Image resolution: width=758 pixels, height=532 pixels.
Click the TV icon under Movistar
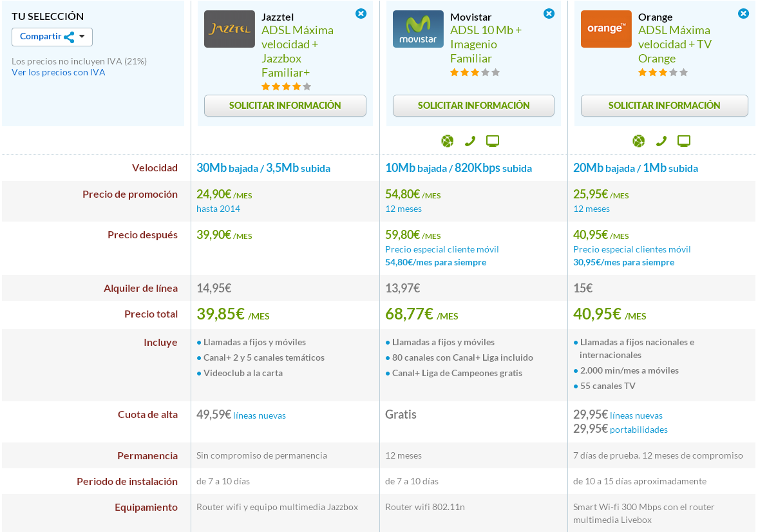493,141
